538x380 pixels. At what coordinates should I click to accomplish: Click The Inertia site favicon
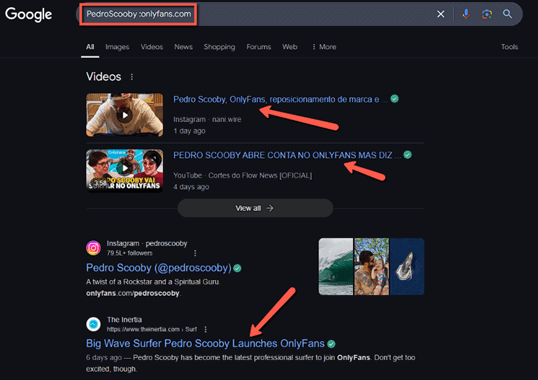[x=93, y=324]
